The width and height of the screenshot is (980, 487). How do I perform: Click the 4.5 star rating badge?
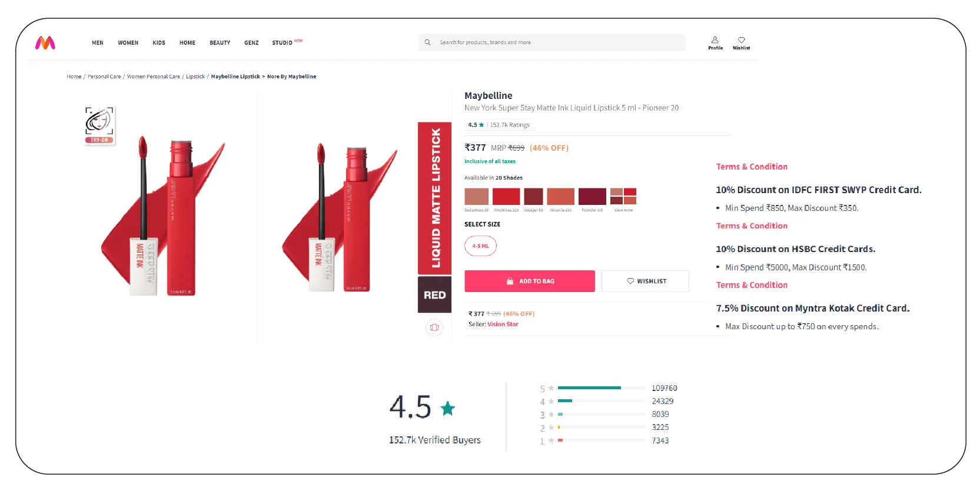coord(476,125)
